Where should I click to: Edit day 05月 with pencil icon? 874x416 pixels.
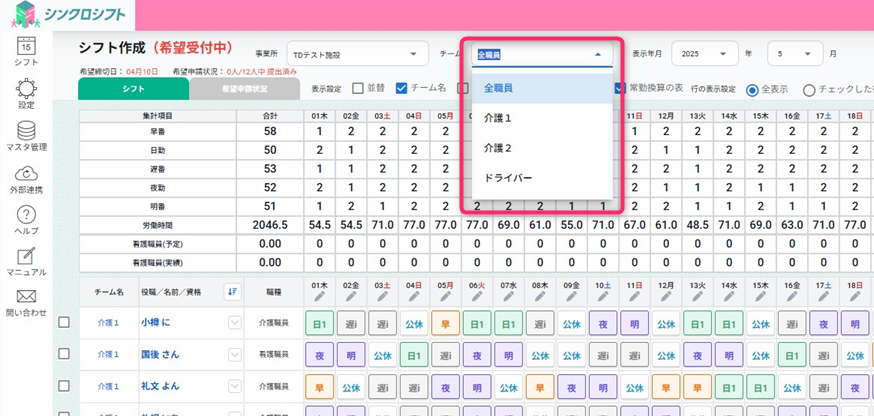pos(445,296)
